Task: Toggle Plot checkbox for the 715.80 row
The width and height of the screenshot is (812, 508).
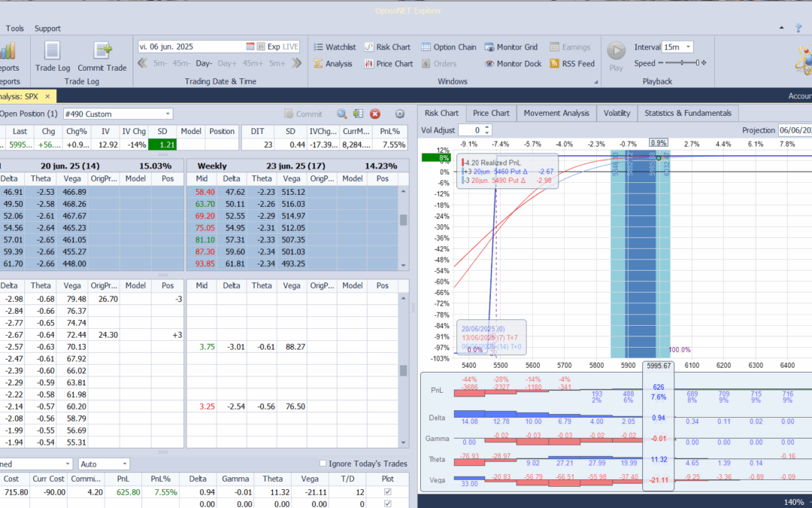Action: tap(387, 492)
